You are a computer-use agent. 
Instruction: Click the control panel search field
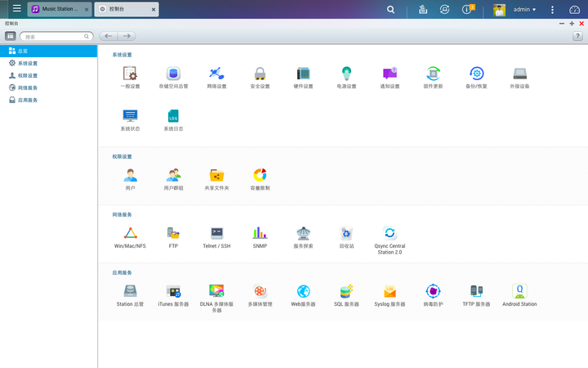click(56, 37)
